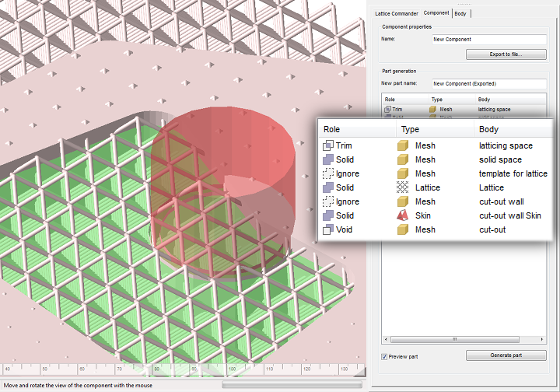560x392 pixels.
Task: Click the scrollbar left arrow
Action: click(x=386, y=339)
